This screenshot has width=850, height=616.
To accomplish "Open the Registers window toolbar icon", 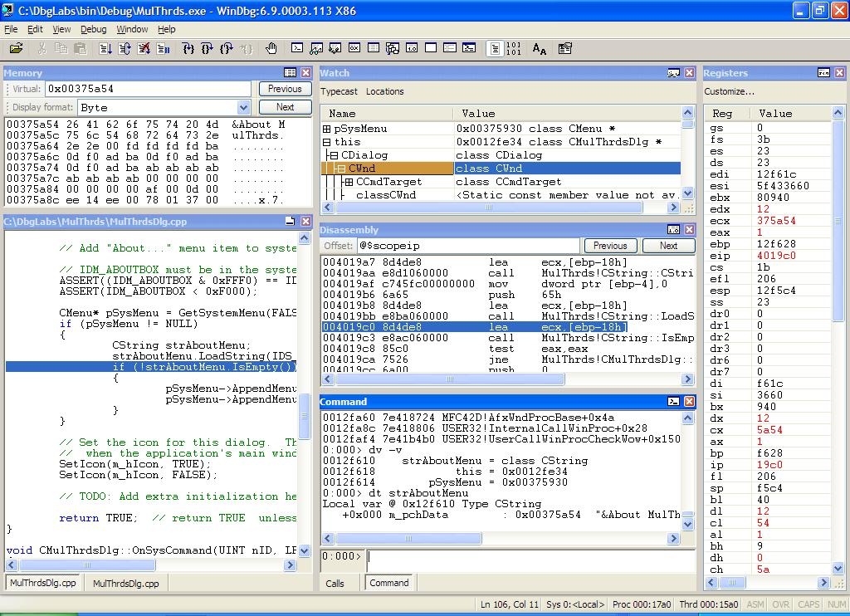I will click(354, 48).
